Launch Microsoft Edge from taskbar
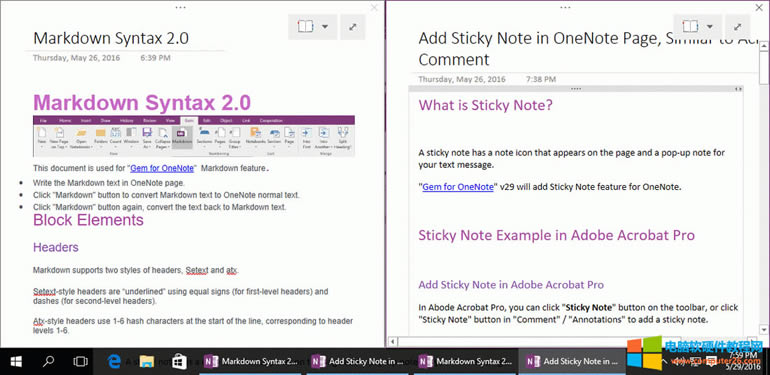This screenshot has height=375, width=770. point(114,361)
